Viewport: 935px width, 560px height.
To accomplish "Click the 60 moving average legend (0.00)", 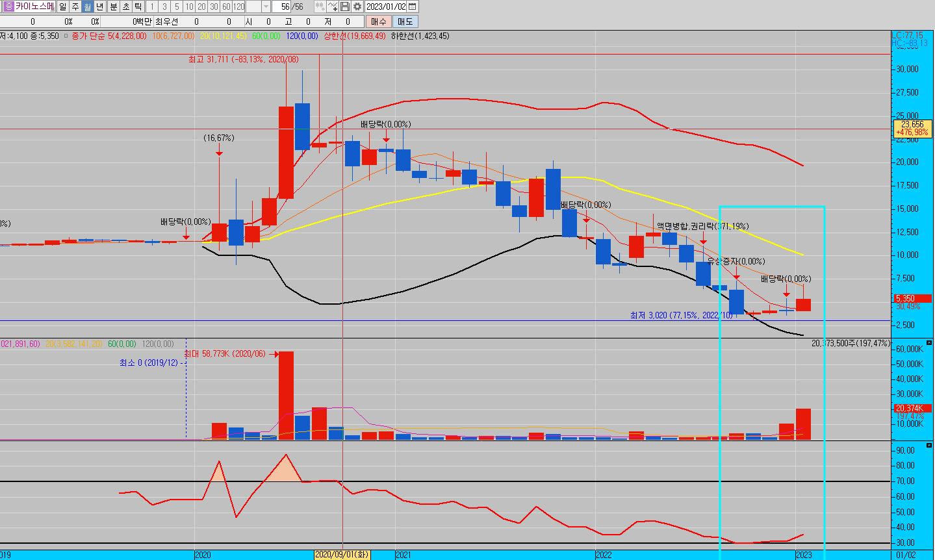I will coord(266,36).
